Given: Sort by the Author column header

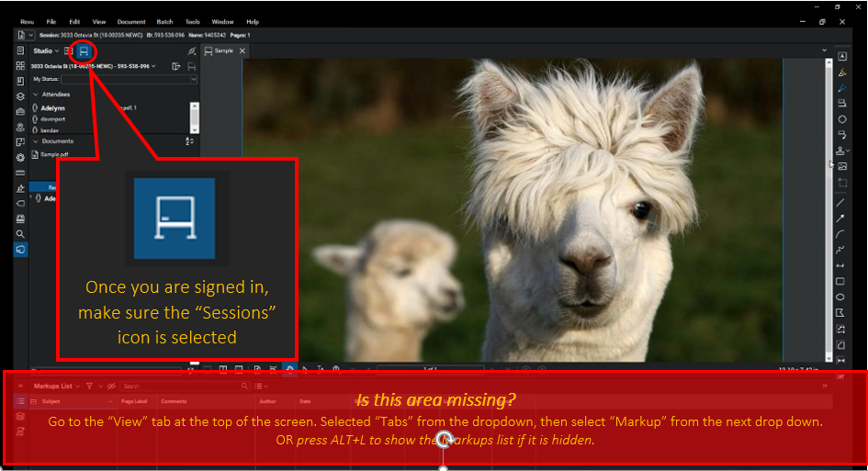Looking at the screenshot, I should pyautogui.click(x=268, y=401).
